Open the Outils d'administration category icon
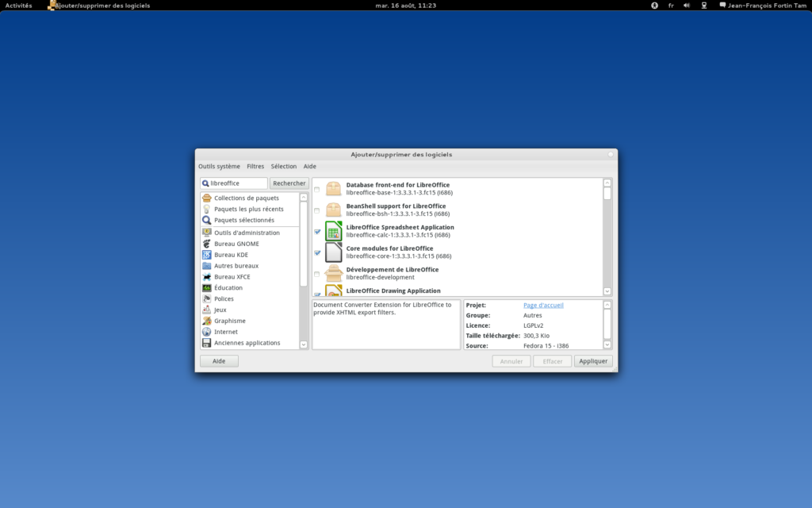 point(207,233)
